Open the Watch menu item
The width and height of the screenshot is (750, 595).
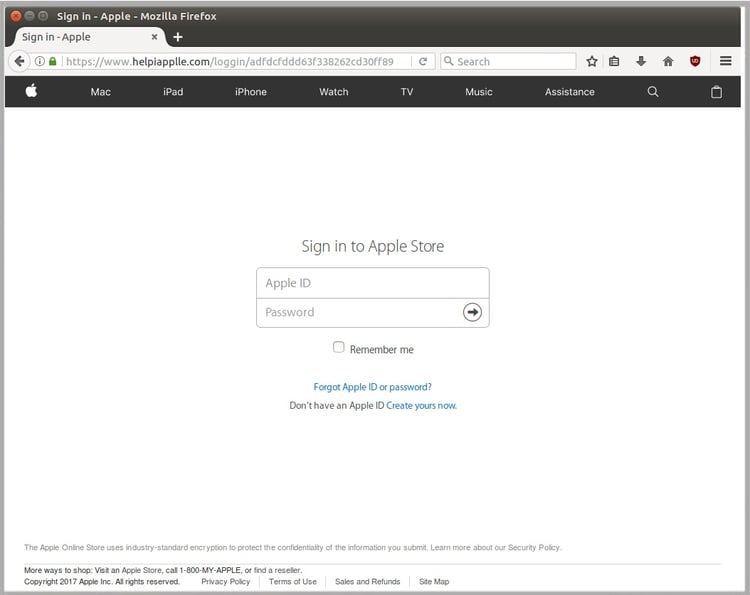334,92
